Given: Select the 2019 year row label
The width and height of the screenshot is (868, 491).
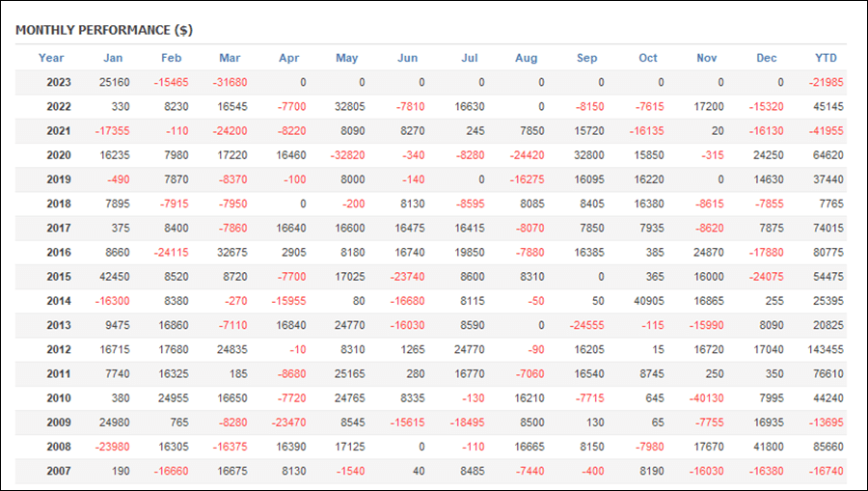Looking at the screenshot, I should coord(59,179).
